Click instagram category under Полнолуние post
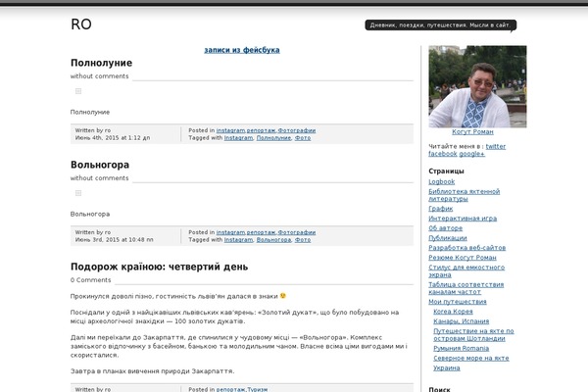 [230, 130]
